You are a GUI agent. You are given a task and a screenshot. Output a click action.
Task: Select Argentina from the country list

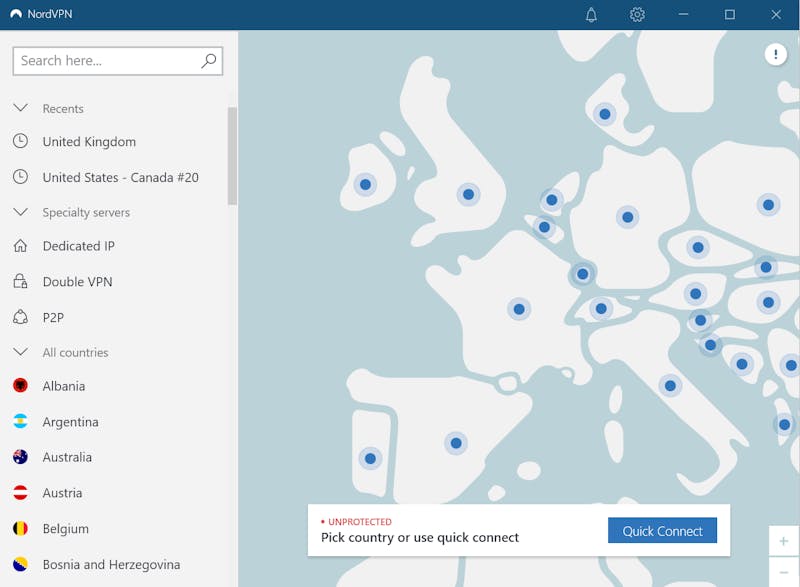(x=70, y=422)
